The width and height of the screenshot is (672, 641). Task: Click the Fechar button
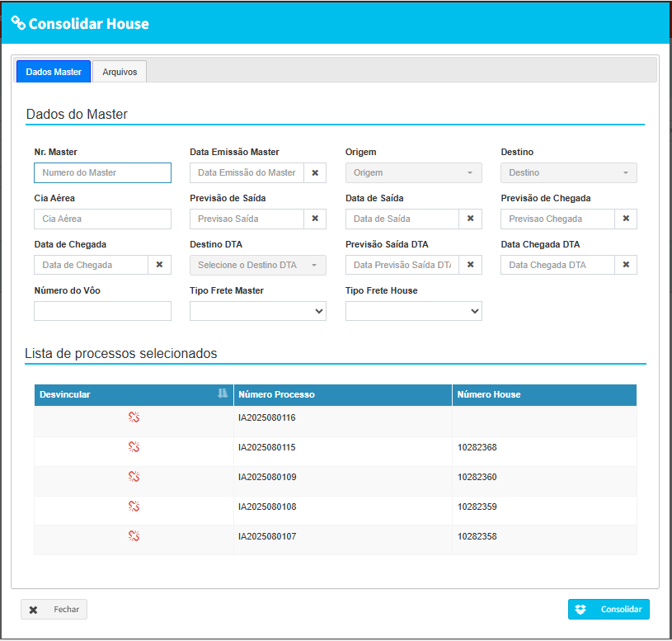pyautogui.click(x=54, y=610)
